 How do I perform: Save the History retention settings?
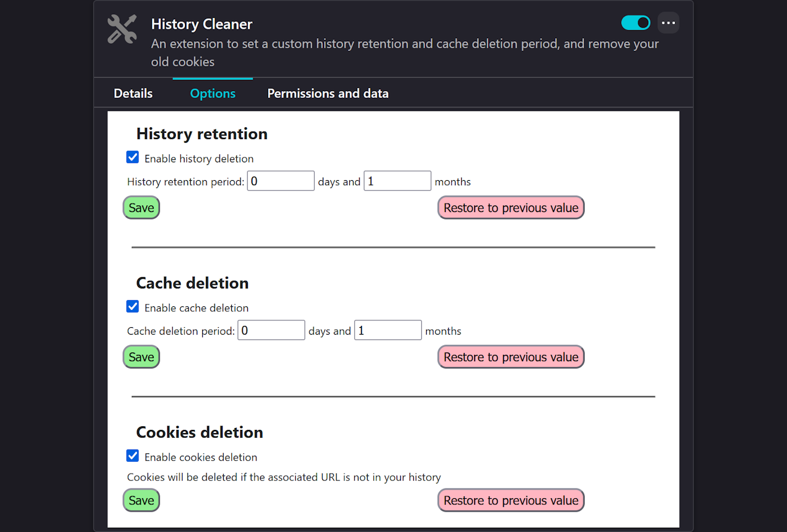[x=141, y=208]
